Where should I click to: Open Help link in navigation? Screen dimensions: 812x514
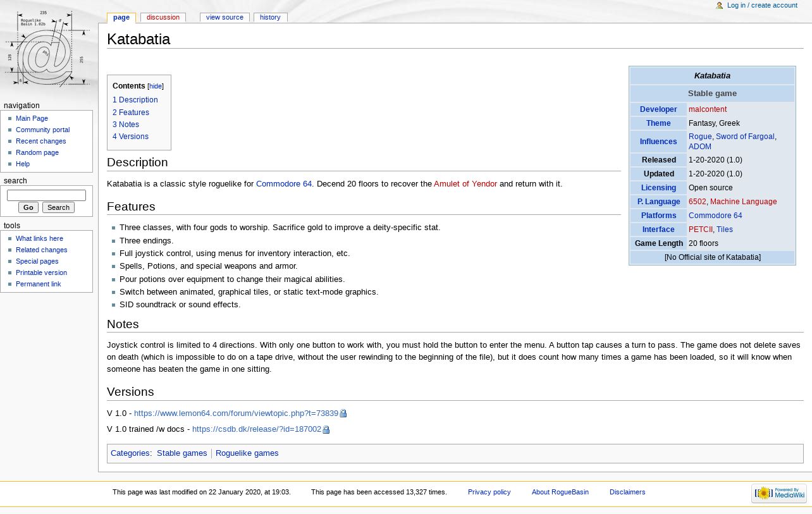point(23,164)
